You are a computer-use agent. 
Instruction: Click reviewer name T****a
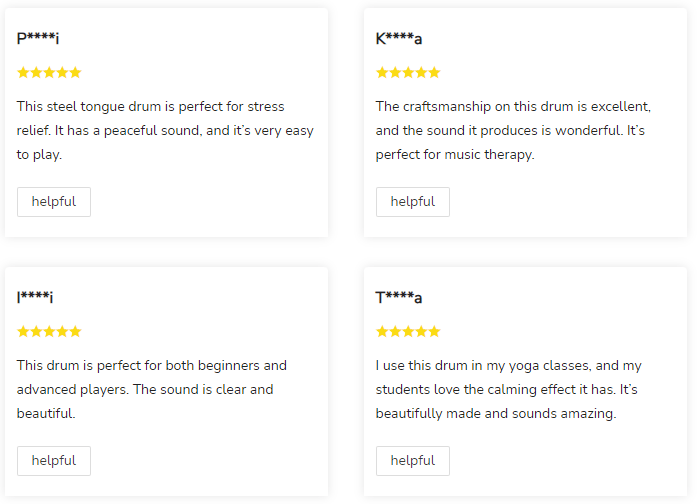(x=399, y=298)
